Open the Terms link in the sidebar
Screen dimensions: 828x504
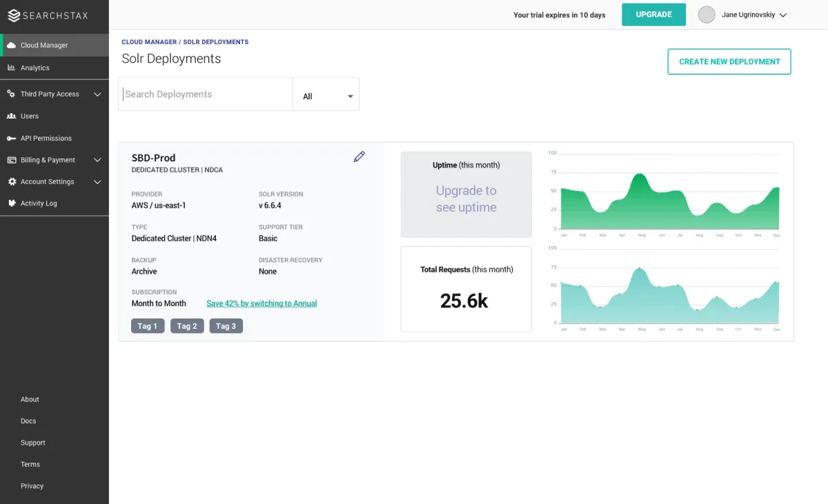click(30, 465)
